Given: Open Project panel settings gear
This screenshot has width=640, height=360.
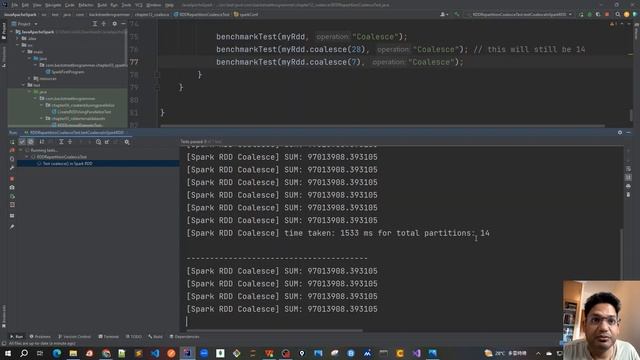Looking at the screenshot, I should (x=115, y=24).
